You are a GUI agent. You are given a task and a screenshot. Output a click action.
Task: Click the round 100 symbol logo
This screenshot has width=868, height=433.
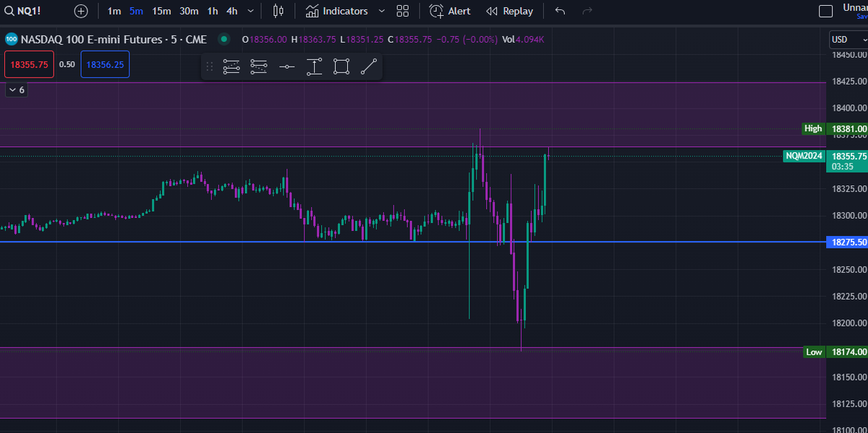coord(12,39)
